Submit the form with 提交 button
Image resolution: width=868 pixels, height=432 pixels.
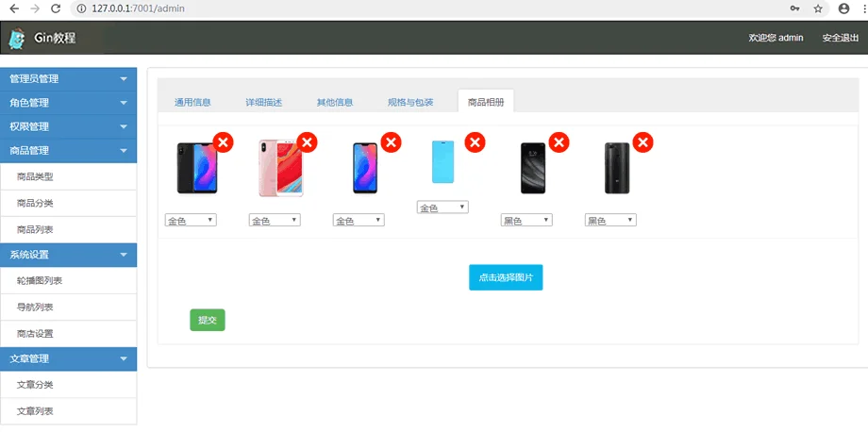(x=208, y=321)
